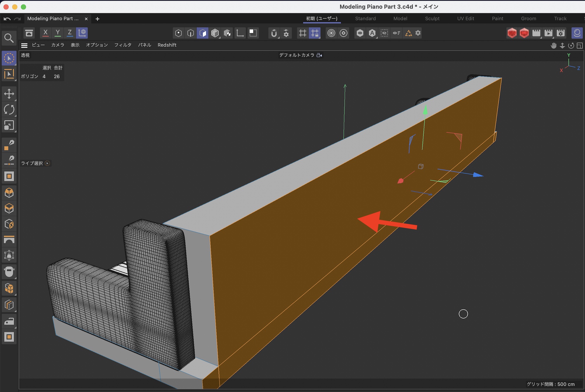Viewport: 585px width, 392px height.
Task: Toggle the world coordinate system button
Action: pos(82,33)
